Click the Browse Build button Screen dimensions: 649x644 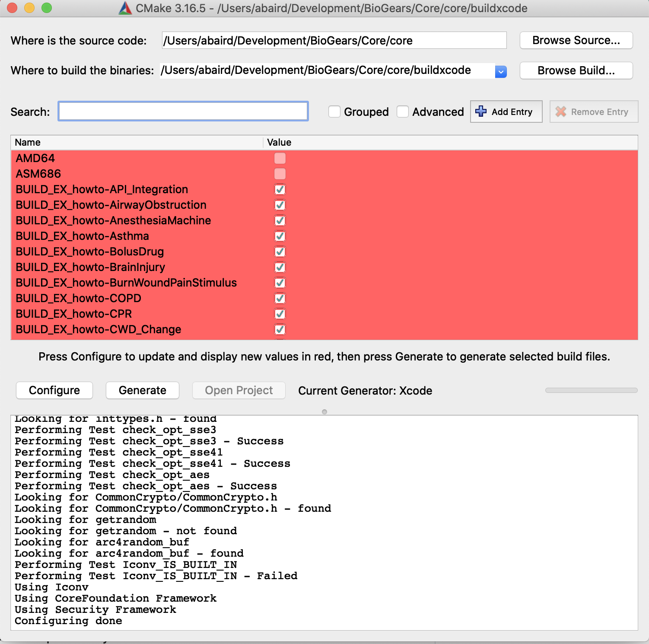[x=576, y=70]
